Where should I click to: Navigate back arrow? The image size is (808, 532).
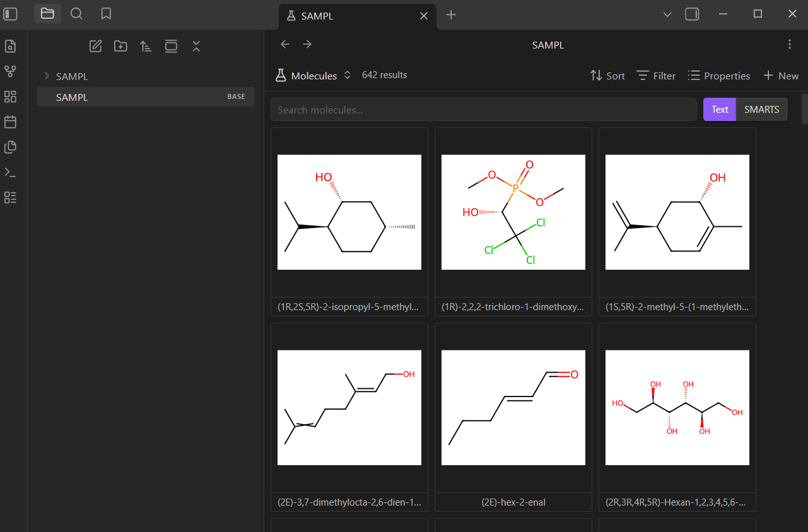(x=285, y=44)
